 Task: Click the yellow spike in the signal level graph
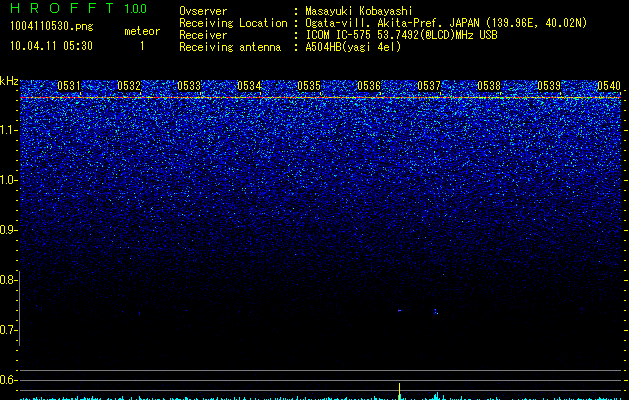[399, 391]
